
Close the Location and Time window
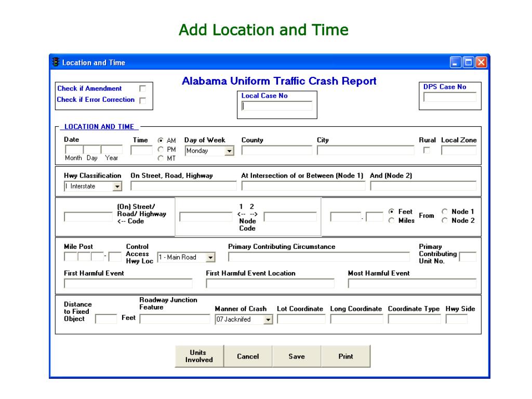(481, 62)
